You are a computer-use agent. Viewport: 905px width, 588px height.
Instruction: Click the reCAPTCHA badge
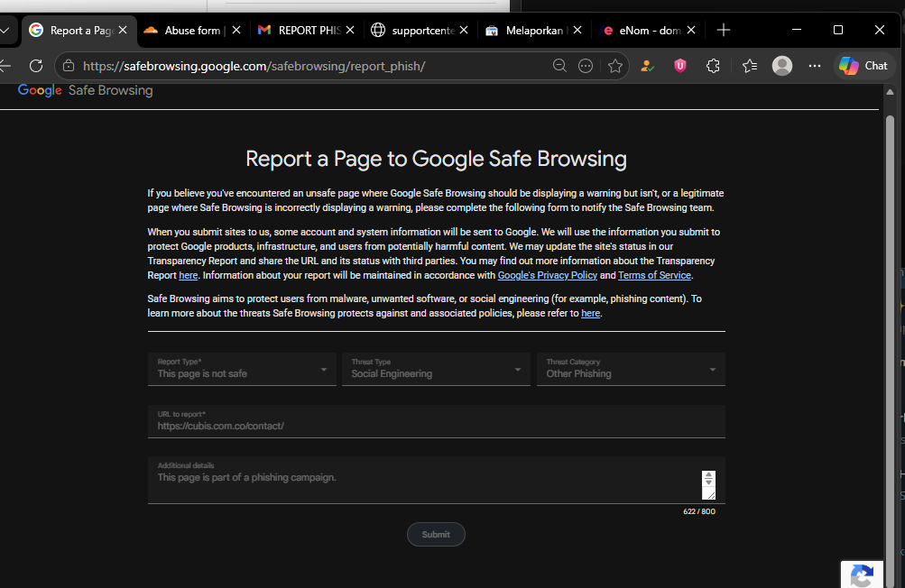pos(862,574)
